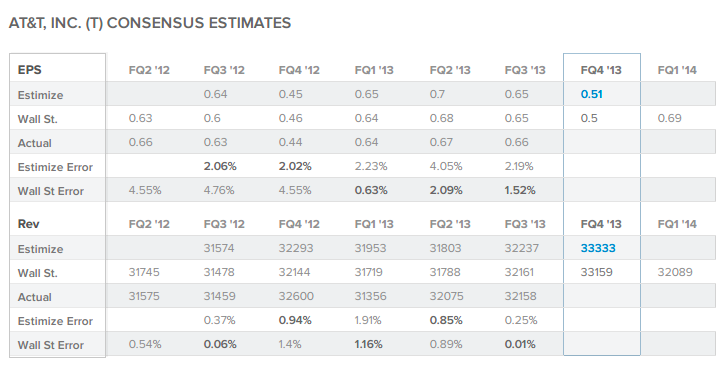723x367 pixels.
Task: Click the 32600 actual revenue value
Action: click(x=296, y=296)
